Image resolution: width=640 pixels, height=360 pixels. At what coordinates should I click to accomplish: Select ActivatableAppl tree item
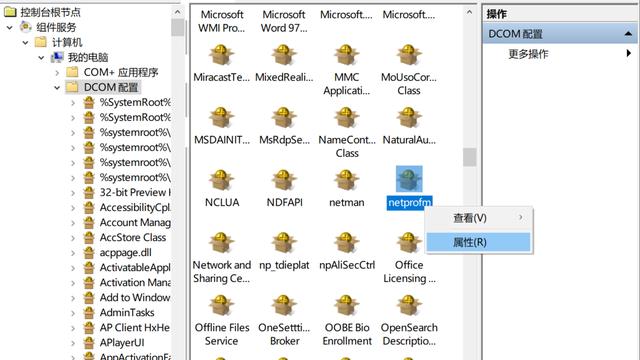click(135, 267)
